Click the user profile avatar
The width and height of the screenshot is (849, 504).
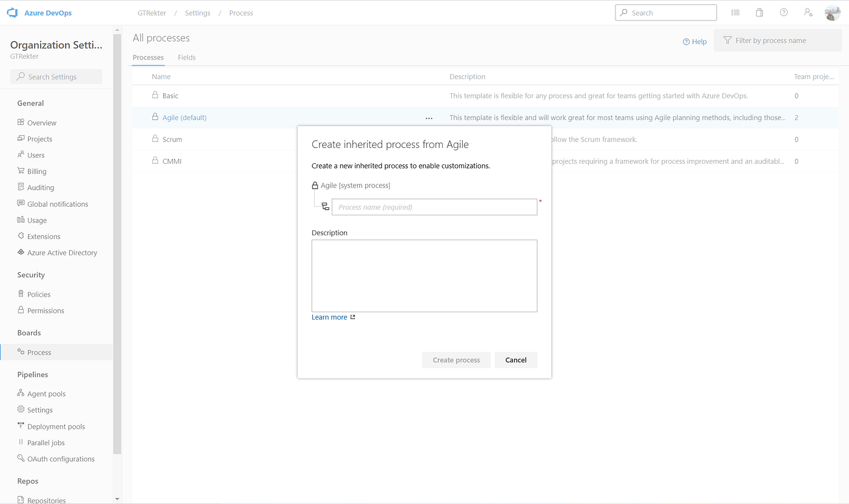833,12
